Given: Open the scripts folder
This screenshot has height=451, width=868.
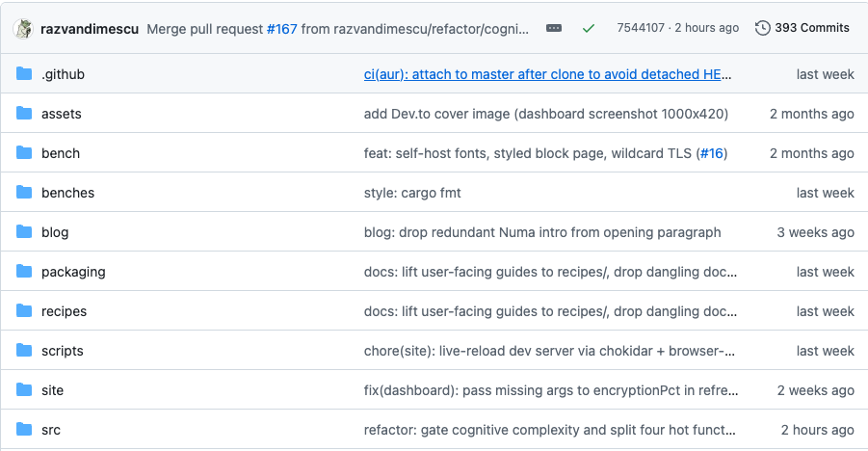Looking at the screenshot, I should (62, 352).
